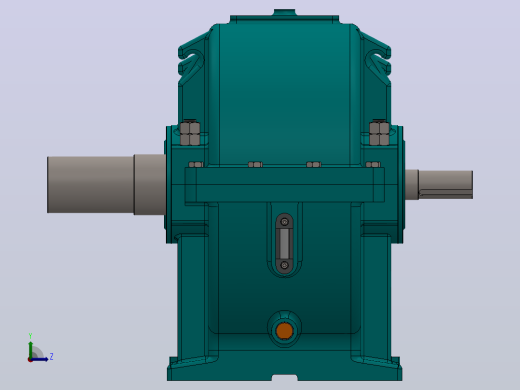The height and width of the screenshot is (390, 520).
Task: Pick the rightmost small bolt on the flange
Action: [373, 164]
